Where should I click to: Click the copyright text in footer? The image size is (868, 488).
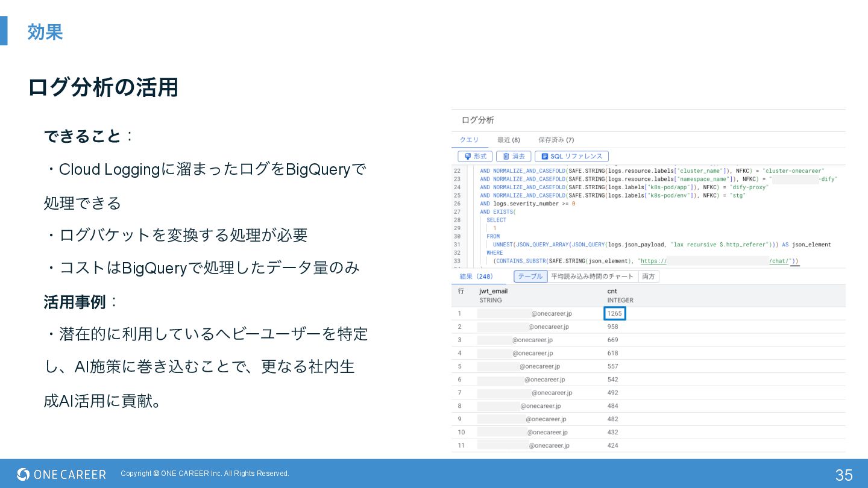(205, 474)
